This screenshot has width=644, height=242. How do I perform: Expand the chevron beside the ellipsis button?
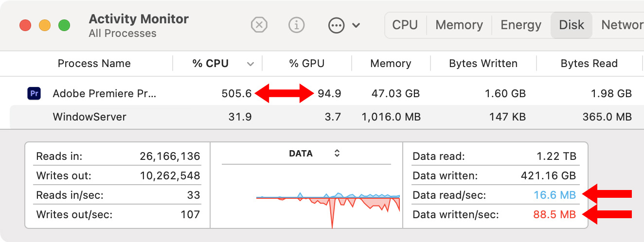pyautogui.click(x=356, y=25)
